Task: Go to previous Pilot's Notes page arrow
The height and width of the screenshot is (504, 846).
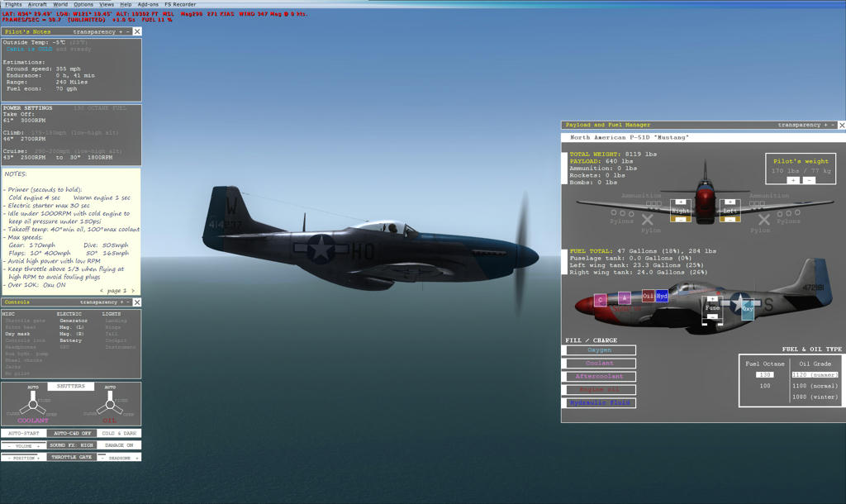Action: 102,290
